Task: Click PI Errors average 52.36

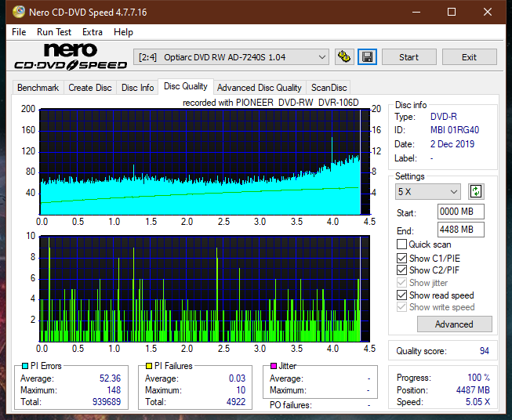Action: (x=110, y=378)
